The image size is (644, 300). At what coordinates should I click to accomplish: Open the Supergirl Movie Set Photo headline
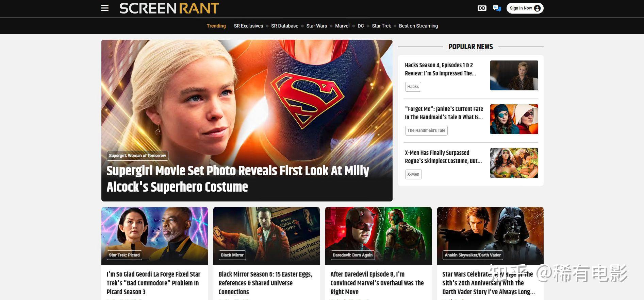(237, 179)
